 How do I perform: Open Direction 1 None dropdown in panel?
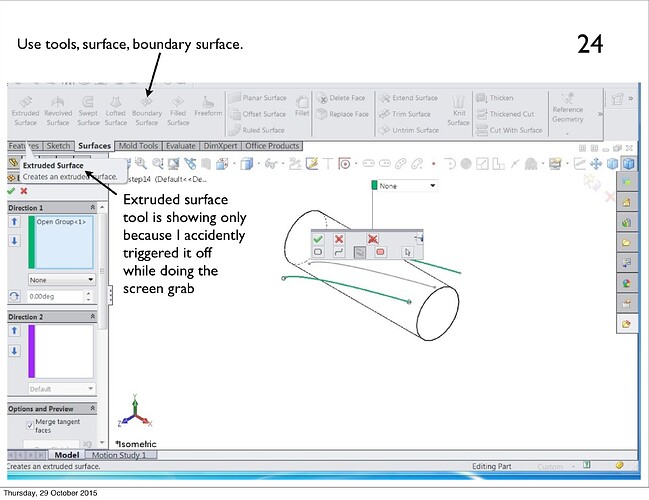coord(62,280)
